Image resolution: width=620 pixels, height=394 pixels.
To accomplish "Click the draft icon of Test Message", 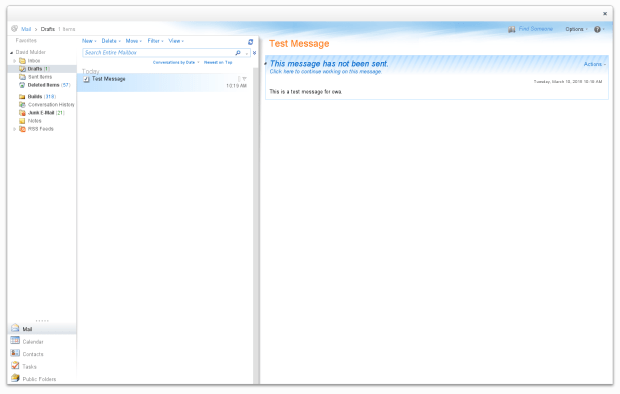I will [87, 79].
